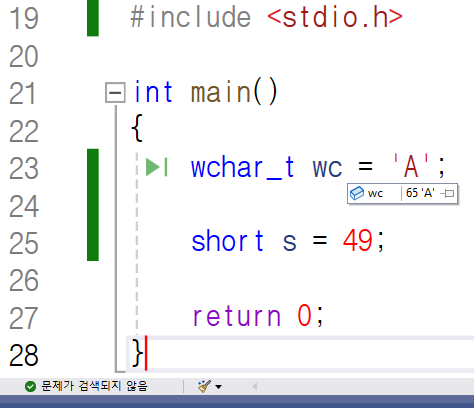Collapse the main() function outline box
This screenshot has width=474, height=408.
tap(115, 92)
